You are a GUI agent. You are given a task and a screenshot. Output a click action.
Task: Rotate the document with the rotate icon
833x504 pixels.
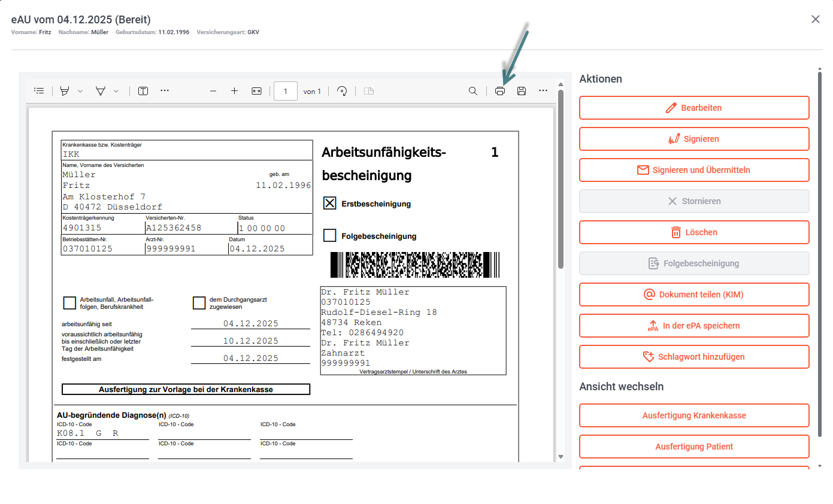click(342, 91)
